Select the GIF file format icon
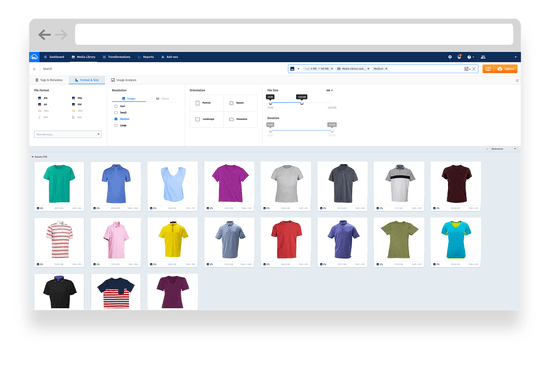This screenshot has height=371, width=550. [40, 104]
